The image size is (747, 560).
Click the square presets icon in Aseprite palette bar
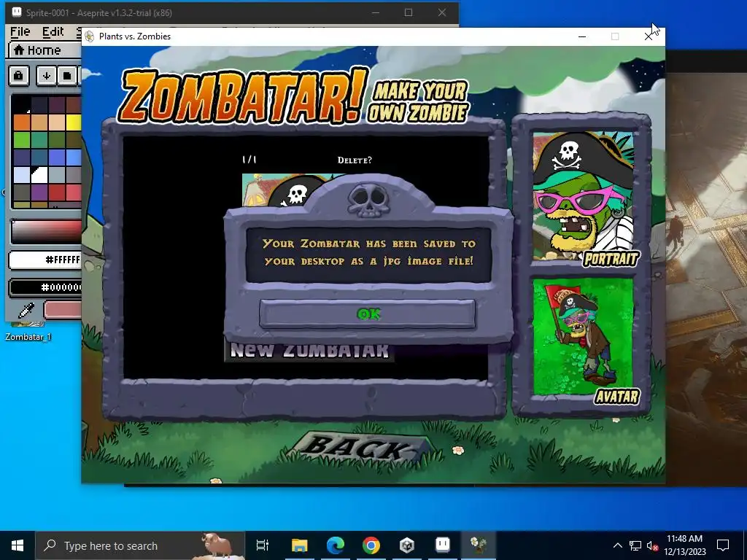[x=66, y=76]
